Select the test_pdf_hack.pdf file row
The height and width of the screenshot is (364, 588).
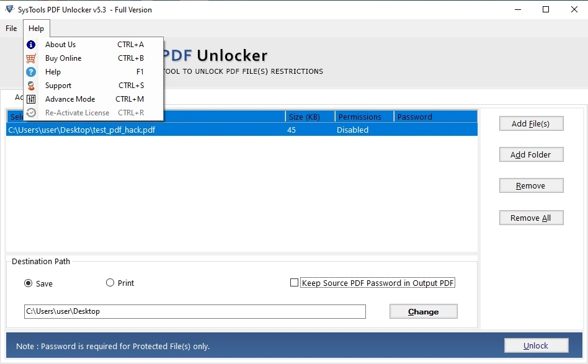(x=242, y=130)
